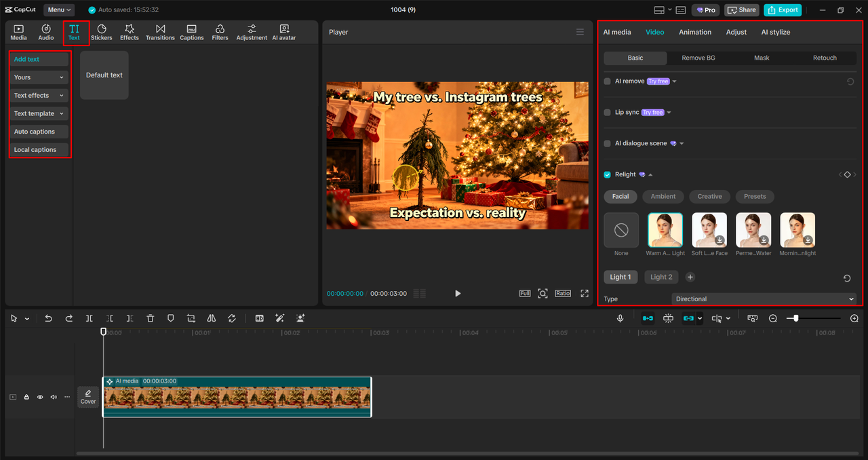
Task: Open the Directional Type dropdown
Action: tap(764, 299)
